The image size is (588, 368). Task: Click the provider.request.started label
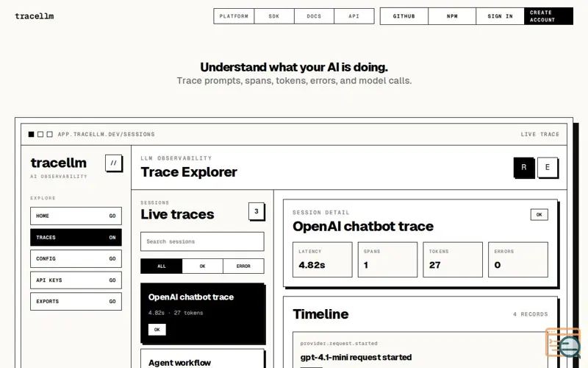[339, 343]
